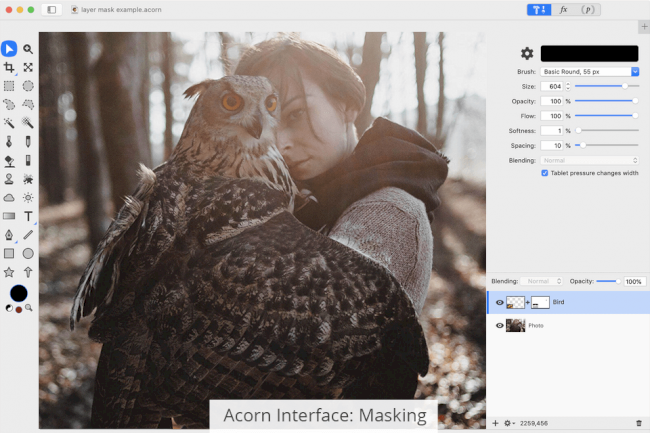This screenshot has width=650, height=433.
Task: Select the Pencil draw tool
Action: [28, 141]
